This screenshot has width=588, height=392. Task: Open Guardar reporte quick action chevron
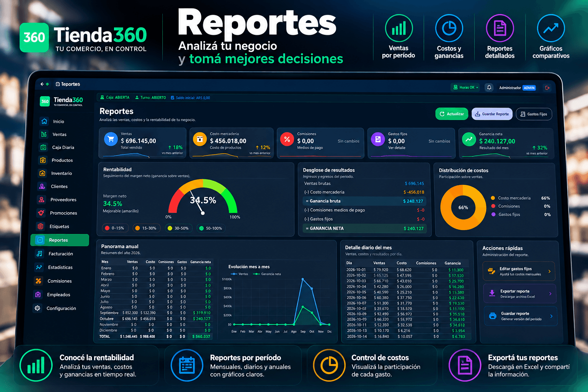[x=551, y=316]
